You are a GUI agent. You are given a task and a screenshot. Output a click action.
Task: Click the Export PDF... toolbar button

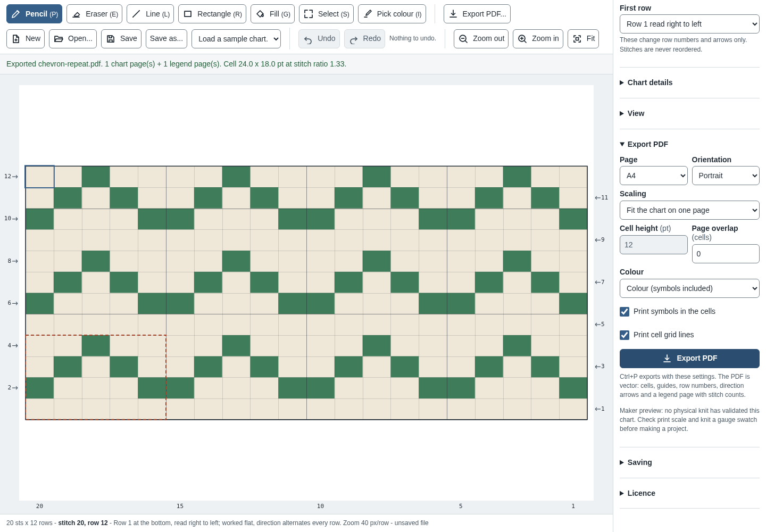(477, 14)
